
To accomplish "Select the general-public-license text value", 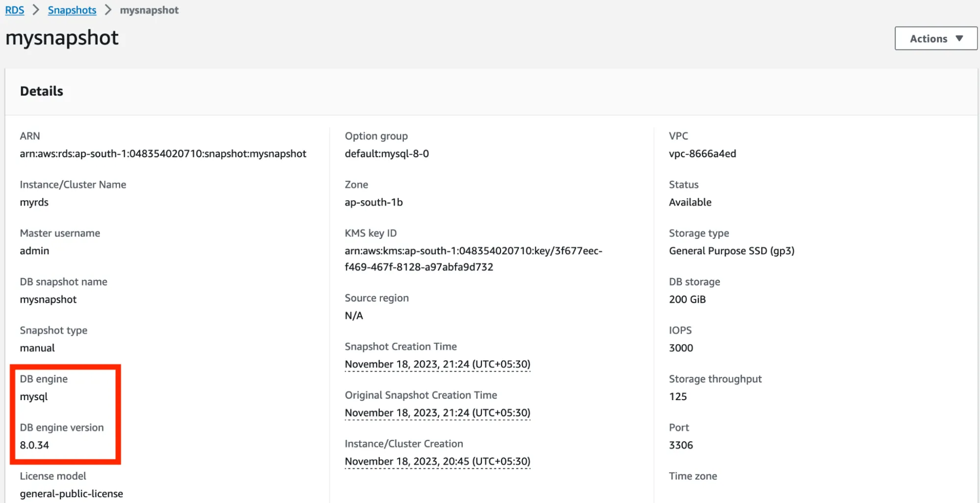I will click(x=71, y=493).
